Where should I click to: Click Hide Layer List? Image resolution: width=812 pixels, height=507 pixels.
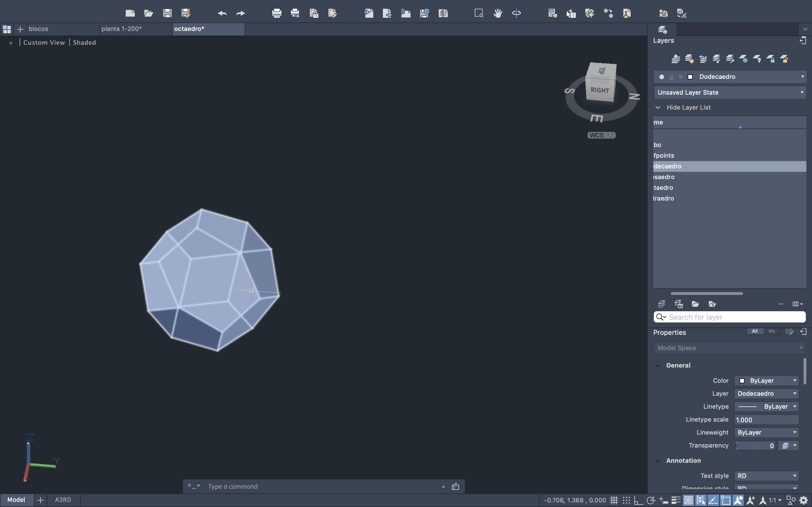point(688,107)
